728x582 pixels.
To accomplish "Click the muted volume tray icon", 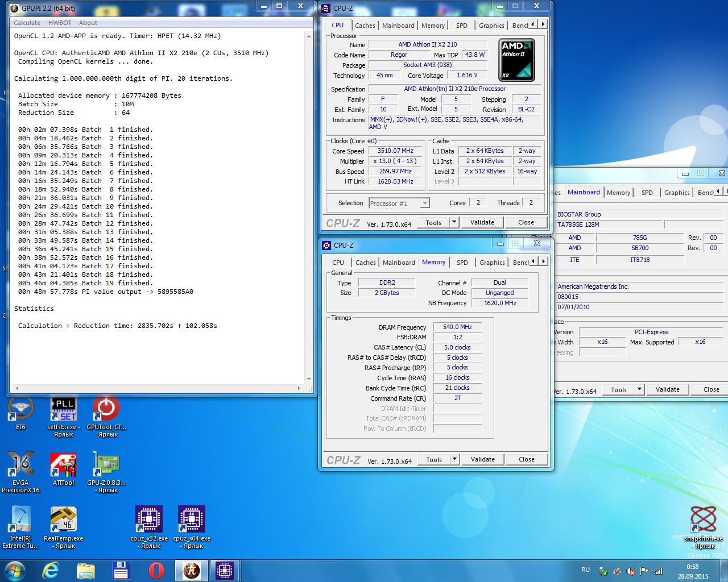I will (630, 571).
